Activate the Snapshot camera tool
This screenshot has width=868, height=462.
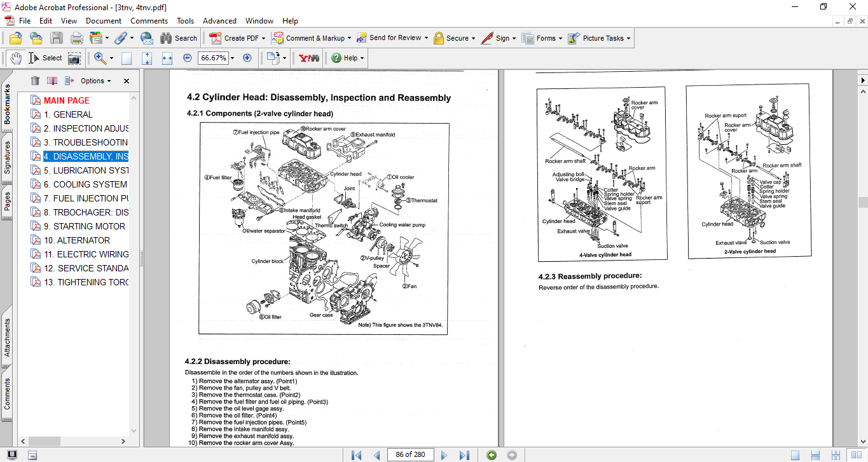[x=74, y=58]
